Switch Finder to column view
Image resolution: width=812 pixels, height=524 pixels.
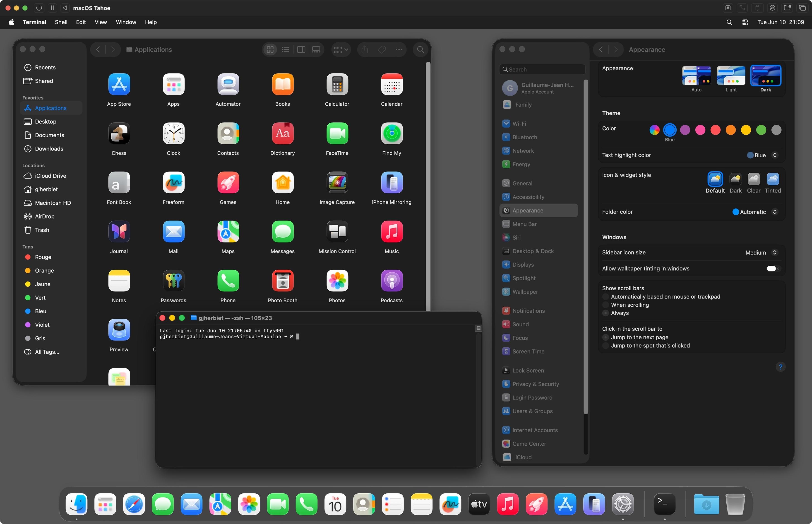point(301,50)
